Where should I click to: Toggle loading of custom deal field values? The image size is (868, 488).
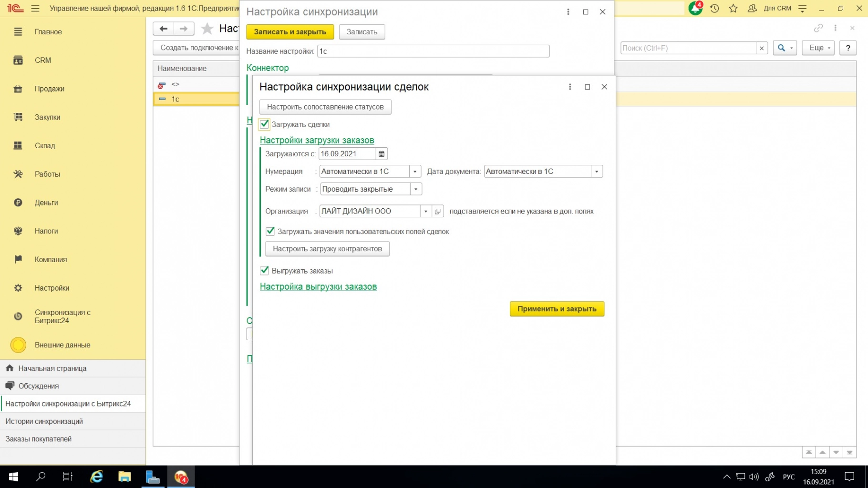point(270,232)
